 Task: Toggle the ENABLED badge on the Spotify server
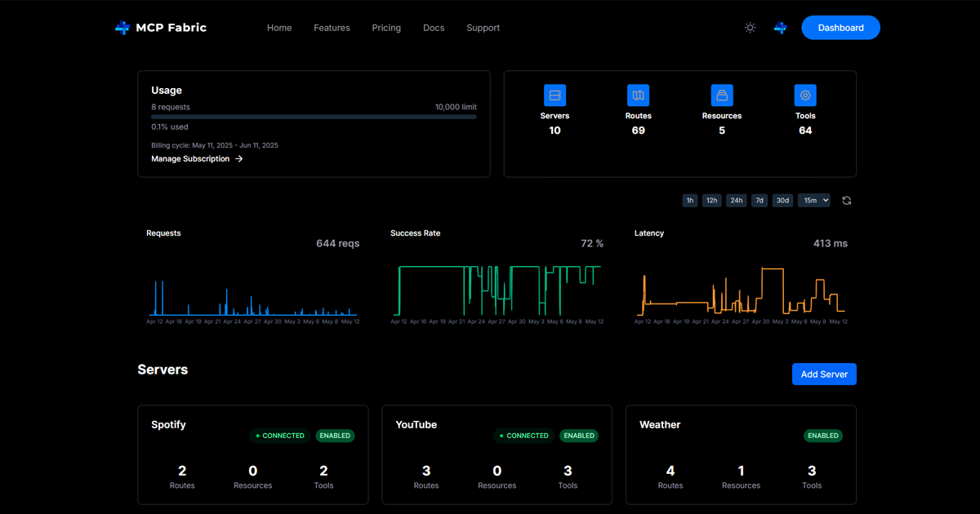[335, 436]
